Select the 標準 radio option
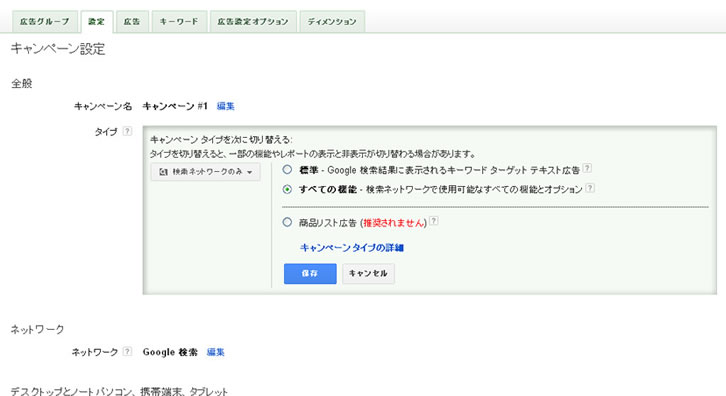 click(x=287, y=170)
